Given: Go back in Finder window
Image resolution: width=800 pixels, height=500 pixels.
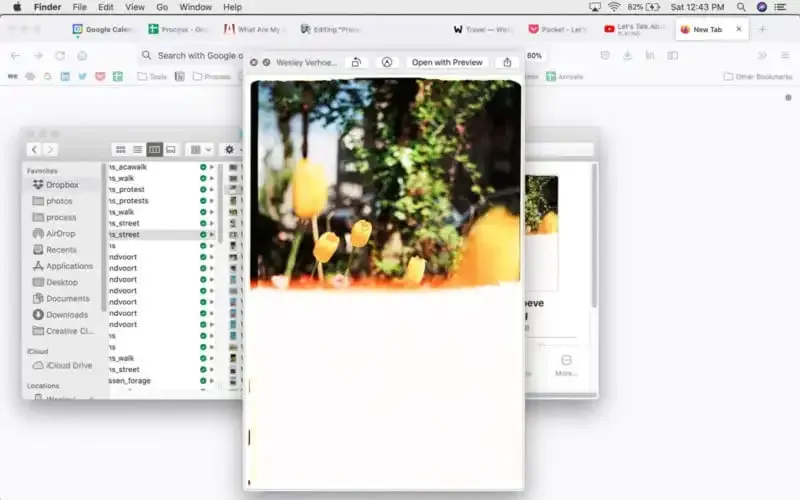Looking at the screenshot, I should [34, 149].
